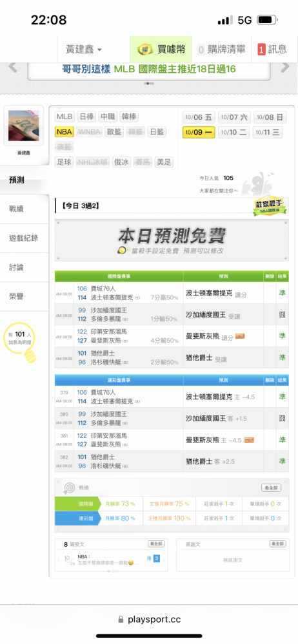
Task: Pick date 10/07 六
Action: tap(234, 117)
